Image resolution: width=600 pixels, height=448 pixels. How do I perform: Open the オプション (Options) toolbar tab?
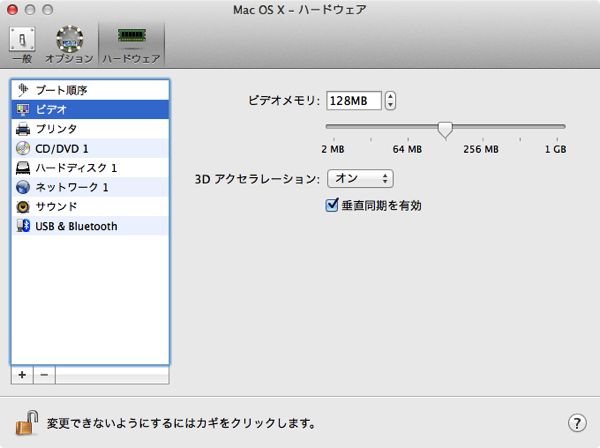coord(69,45)
